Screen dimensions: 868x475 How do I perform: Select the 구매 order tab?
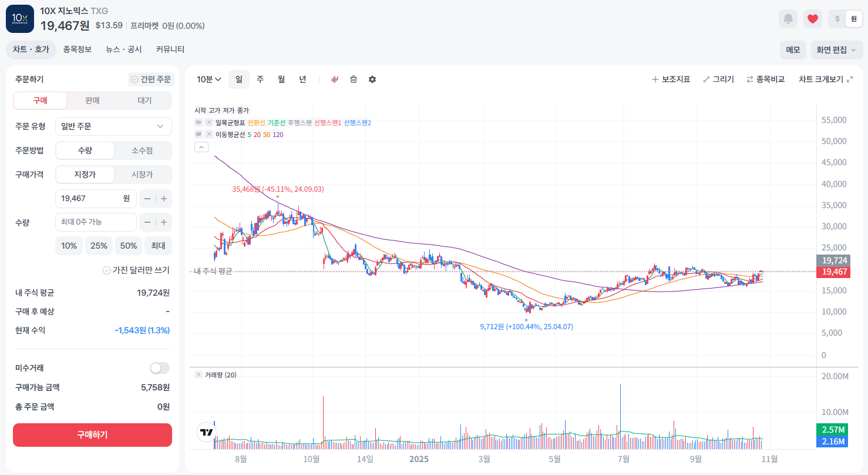pos(41,101)
